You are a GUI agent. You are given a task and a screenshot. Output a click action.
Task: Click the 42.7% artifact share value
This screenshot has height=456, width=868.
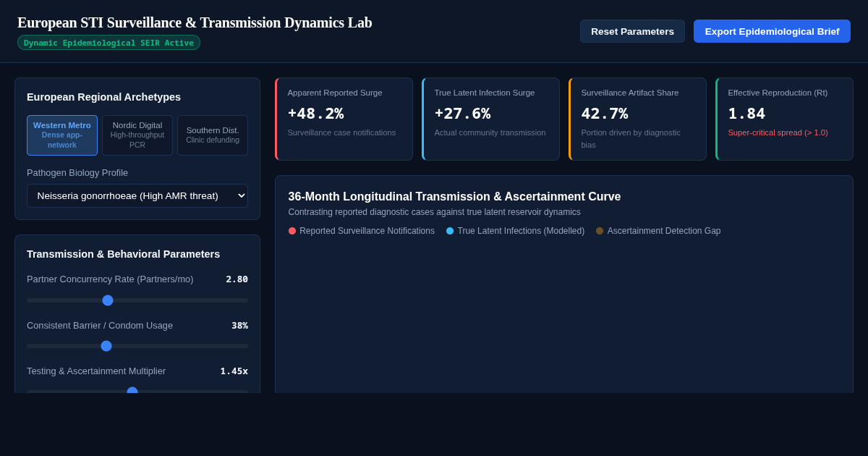pyautogui.click(x=605, y=114)
